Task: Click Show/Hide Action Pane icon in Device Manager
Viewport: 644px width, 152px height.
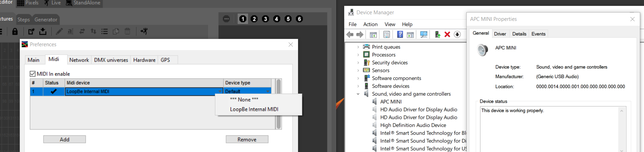Action: click(x=410, y=34)
